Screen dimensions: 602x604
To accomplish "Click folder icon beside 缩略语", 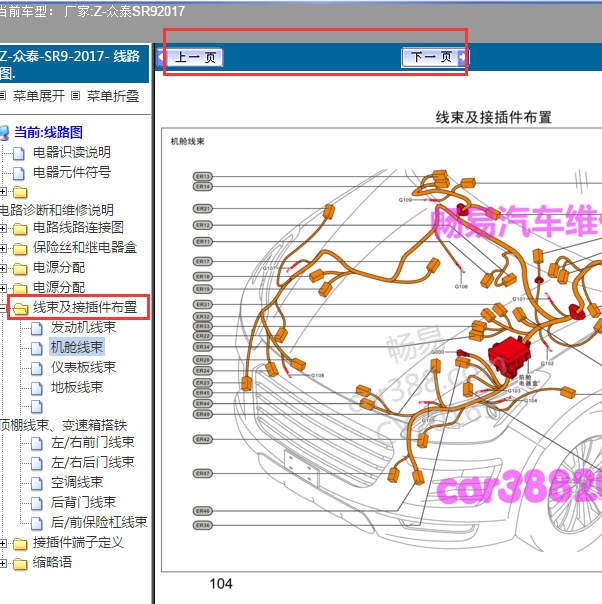I will click(x=20, y=564).
